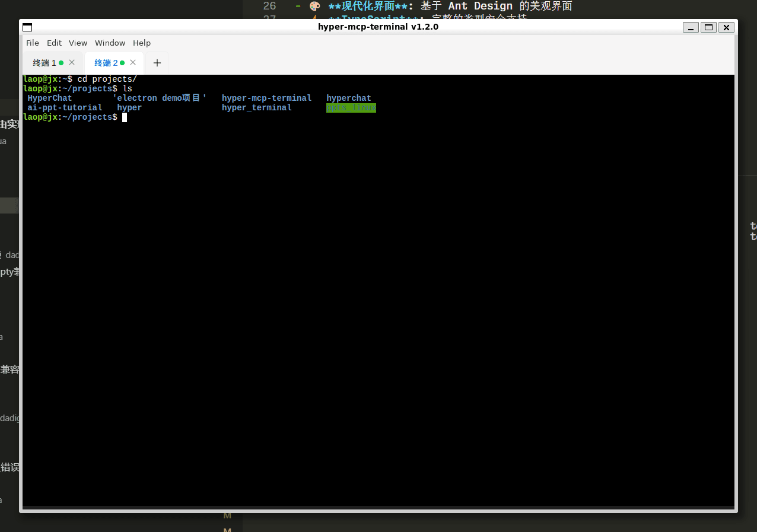Click the palette emoji beside 现代化界面 text
The width and height of the screenshot is (757, 532).
coord(314,6)
